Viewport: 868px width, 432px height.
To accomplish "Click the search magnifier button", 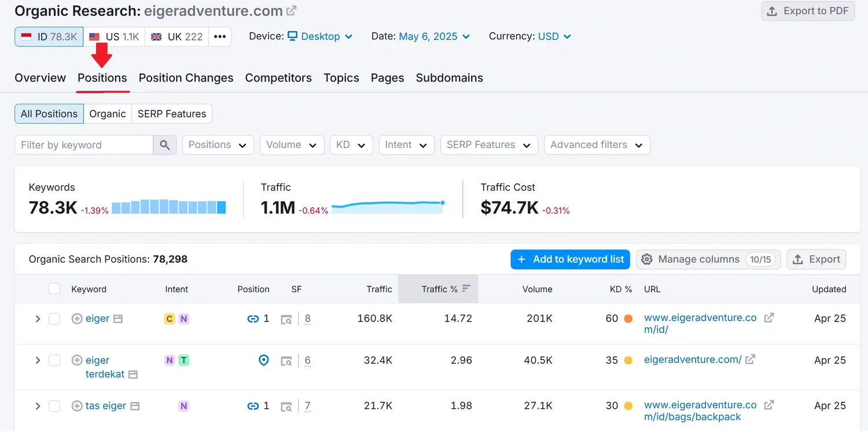I will click(x=165, y=145).
